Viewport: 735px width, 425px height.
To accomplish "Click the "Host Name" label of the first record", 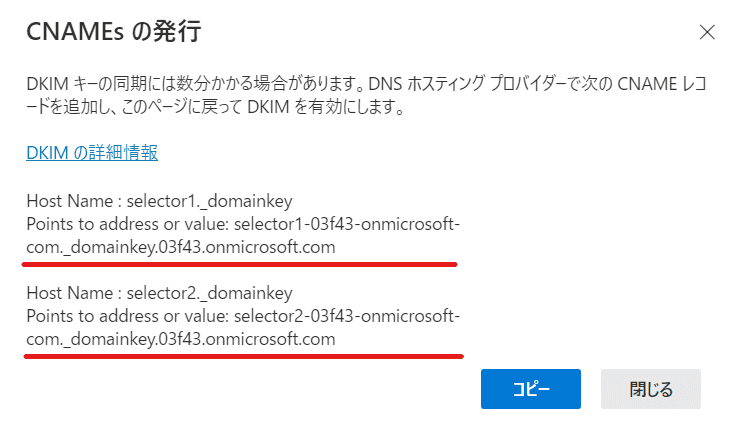I will [66, 201].
